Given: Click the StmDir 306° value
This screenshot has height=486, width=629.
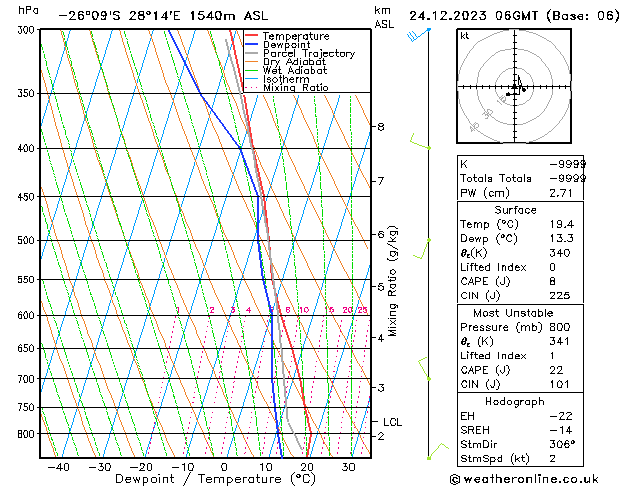Looking at the screenshot, I should (562, 444).
